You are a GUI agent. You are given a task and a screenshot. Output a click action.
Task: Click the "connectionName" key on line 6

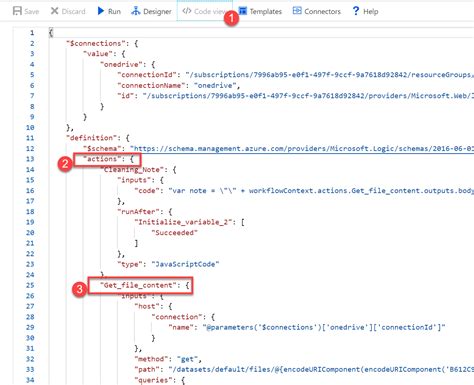151,85
